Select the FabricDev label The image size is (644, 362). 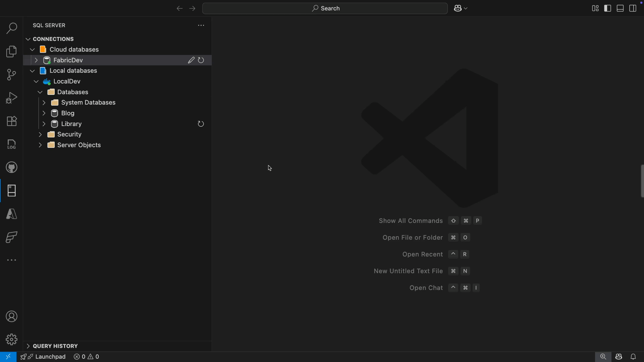coord(68,60)
